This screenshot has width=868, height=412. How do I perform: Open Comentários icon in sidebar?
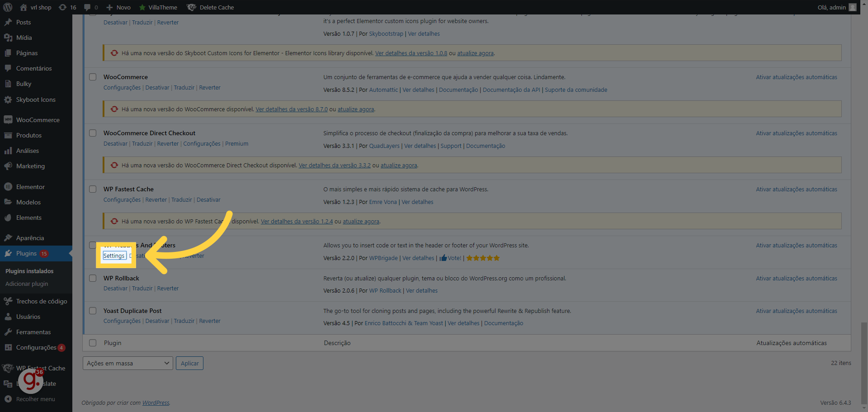click(8, 68)
